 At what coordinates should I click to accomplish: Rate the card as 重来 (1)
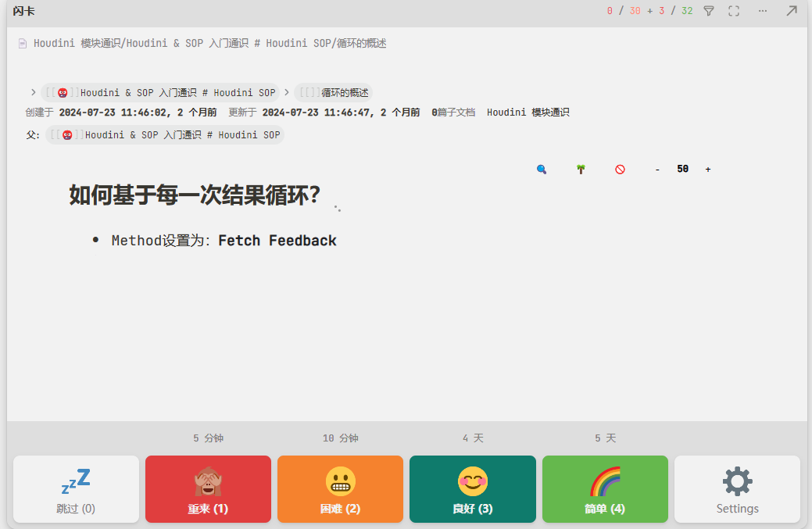coord(208,489)
